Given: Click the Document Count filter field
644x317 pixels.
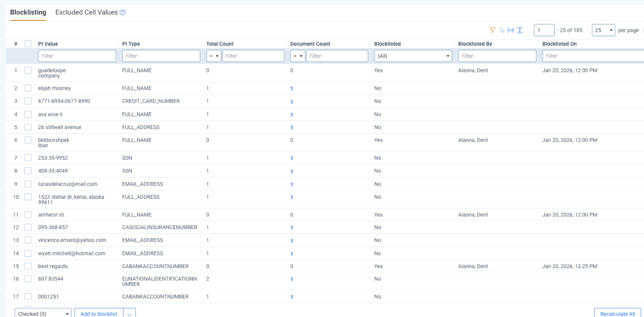Looking at the screenshot, I should [x=337, y=56].
